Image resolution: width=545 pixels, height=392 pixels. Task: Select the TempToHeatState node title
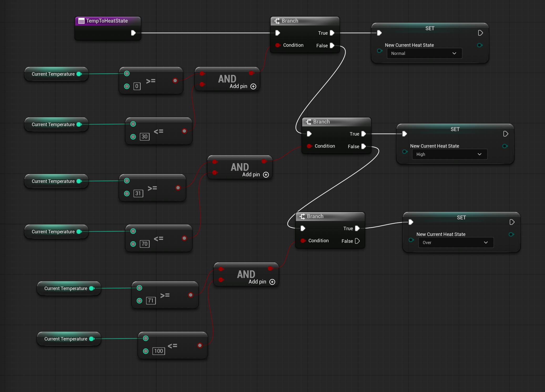tap(107, 21)
